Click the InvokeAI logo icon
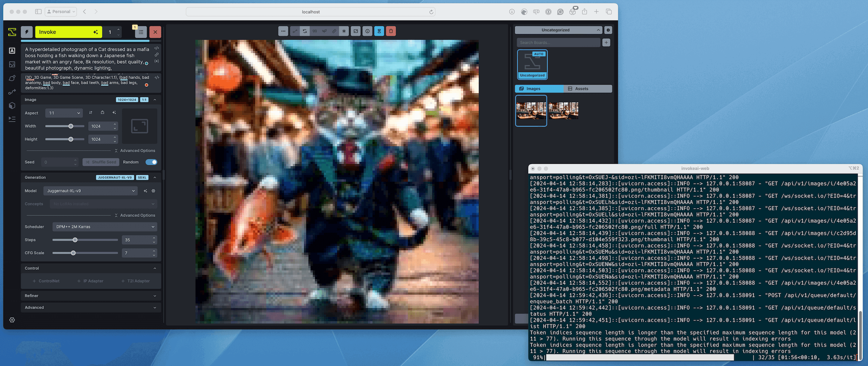This screenshot has height=366, width=868. click(x=12, y=32)
